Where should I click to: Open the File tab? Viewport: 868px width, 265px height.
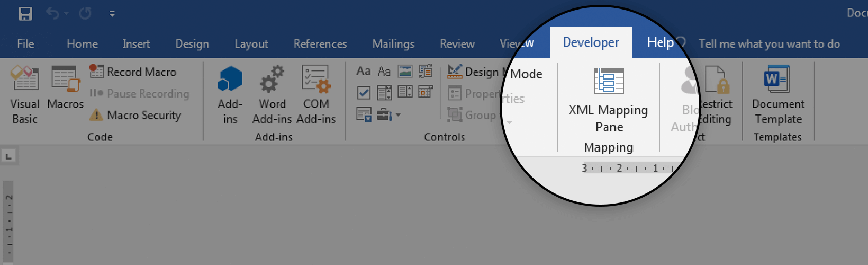pos(25,44)
